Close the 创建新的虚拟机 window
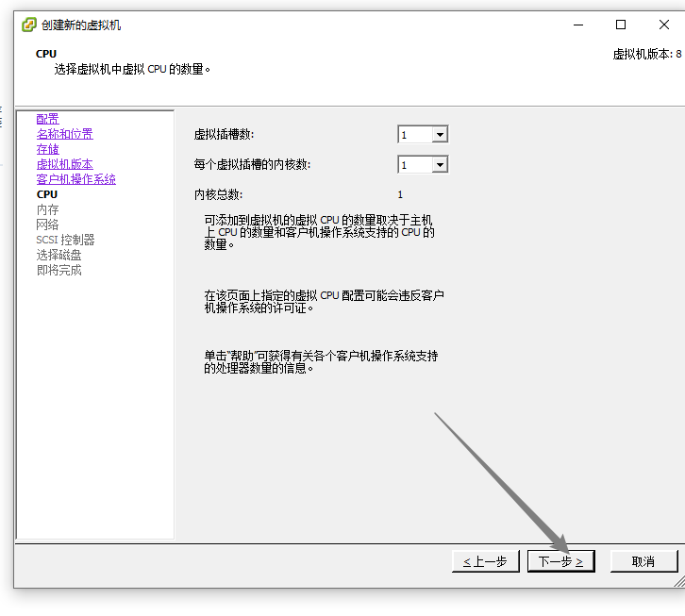This screenshot has width=685, height=616. pos(664,25)
